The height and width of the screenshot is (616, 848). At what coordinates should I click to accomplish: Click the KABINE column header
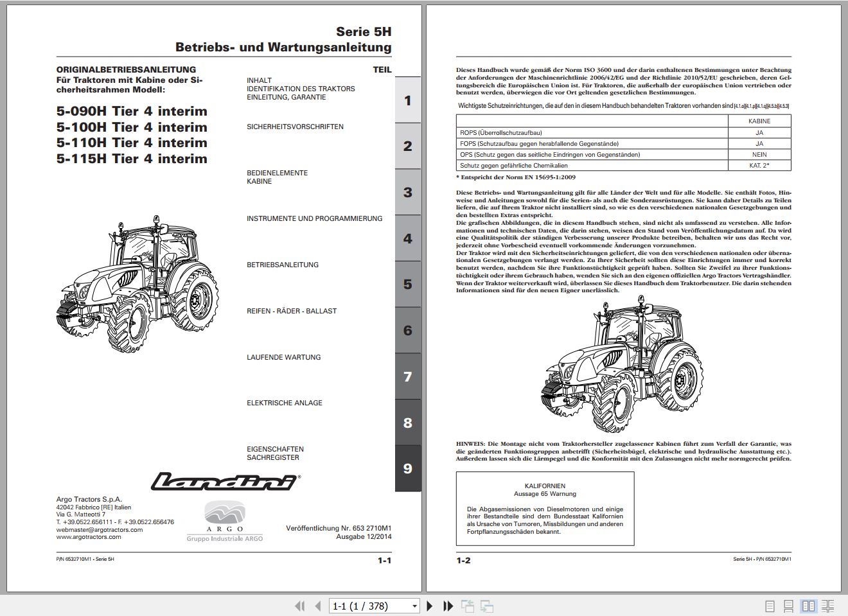point(759,121)
